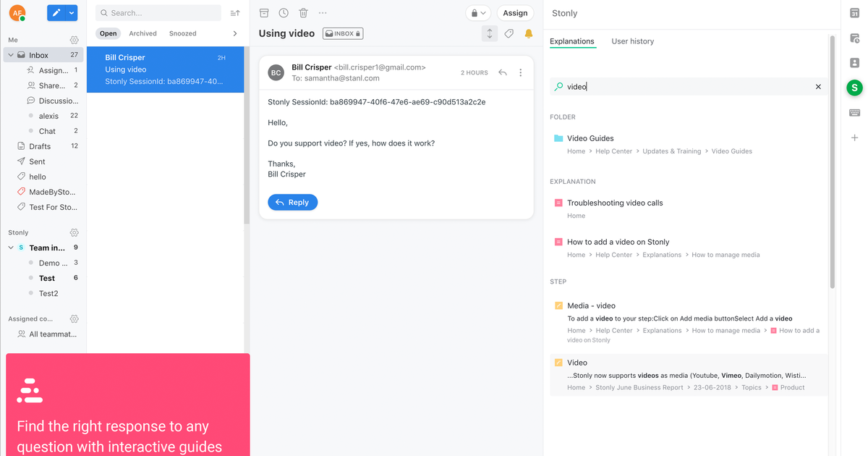Switch to the User history tab
Screen dimensions: 868x456
(x=632, y=41)
